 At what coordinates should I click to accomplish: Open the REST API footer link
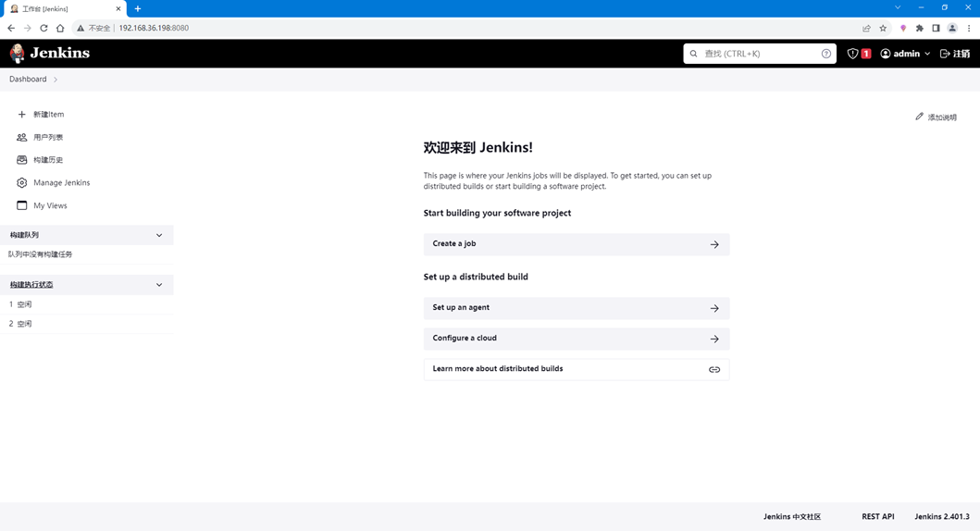click(878, 516)
